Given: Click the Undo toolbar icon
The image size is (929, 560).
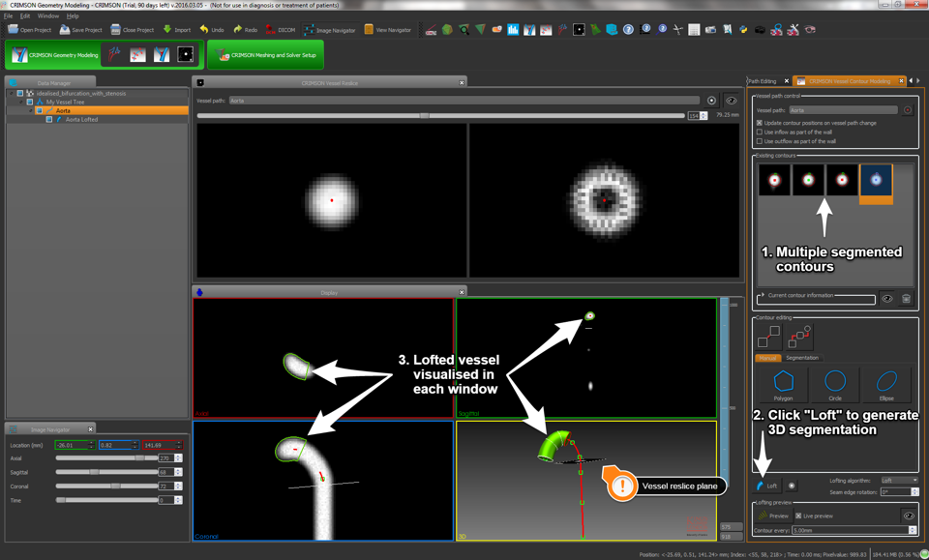Looking at the screenshot, I should point(212,30).
